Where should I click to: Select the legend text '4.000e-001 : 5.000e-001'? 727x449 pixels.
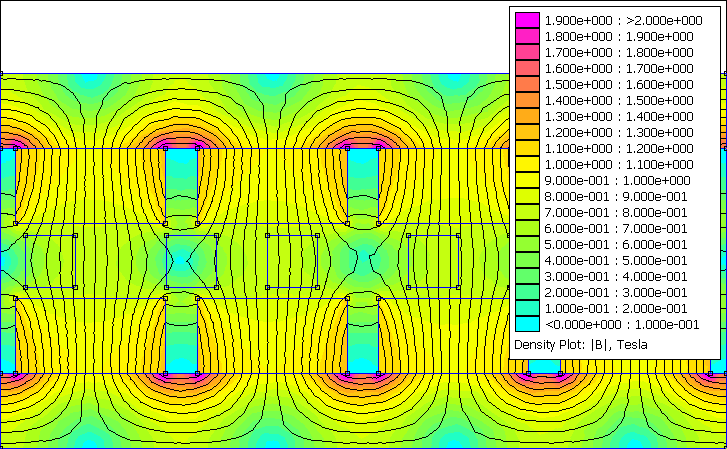click(x=616, y=260)
